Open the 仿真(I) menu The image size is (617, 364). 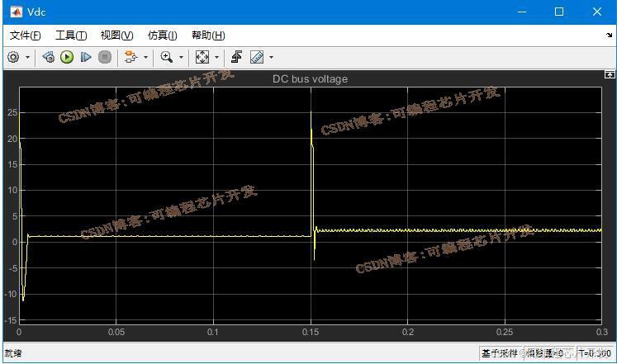pyautogui.click(x=162, y=35)
